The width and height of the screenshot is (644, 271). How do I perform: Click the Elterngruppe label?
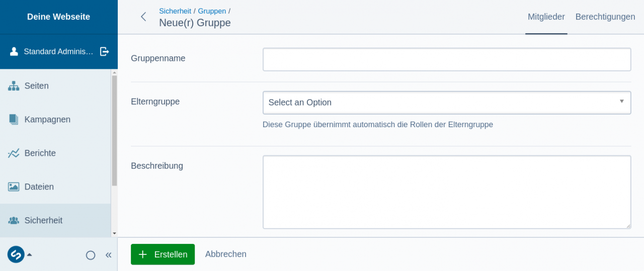pyautogui.click(x=155, y=102)
